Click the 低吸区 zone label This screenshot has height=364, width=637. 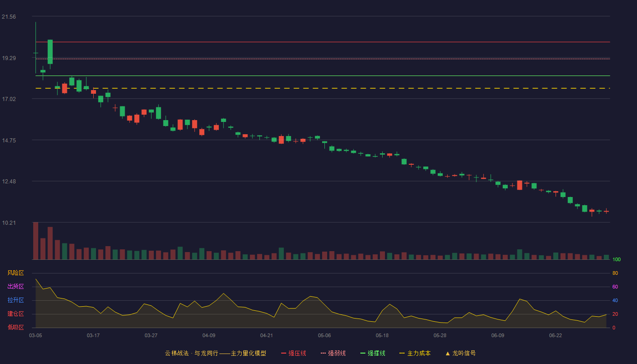pyautogui.click(x=15, y=328)
